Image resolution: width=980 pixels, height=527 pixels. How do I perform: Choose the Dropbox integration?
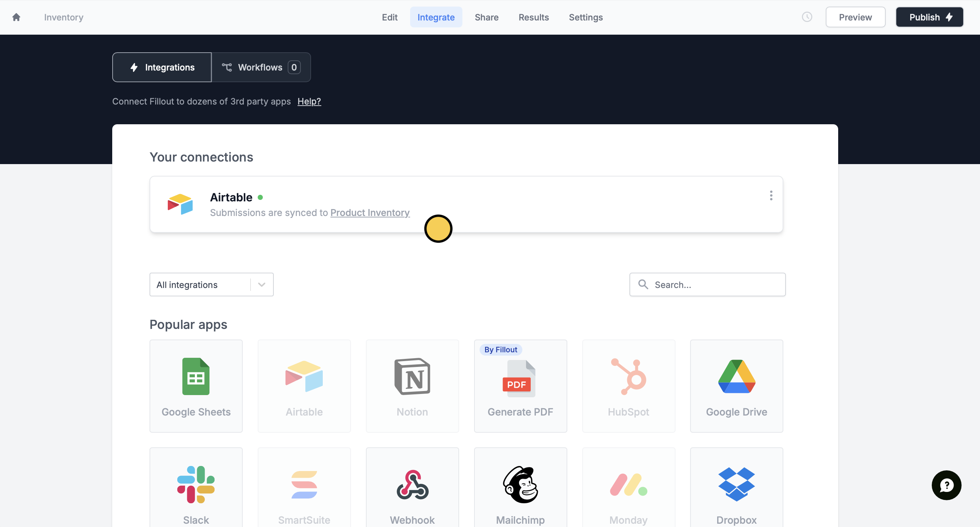tap(737, 488)
